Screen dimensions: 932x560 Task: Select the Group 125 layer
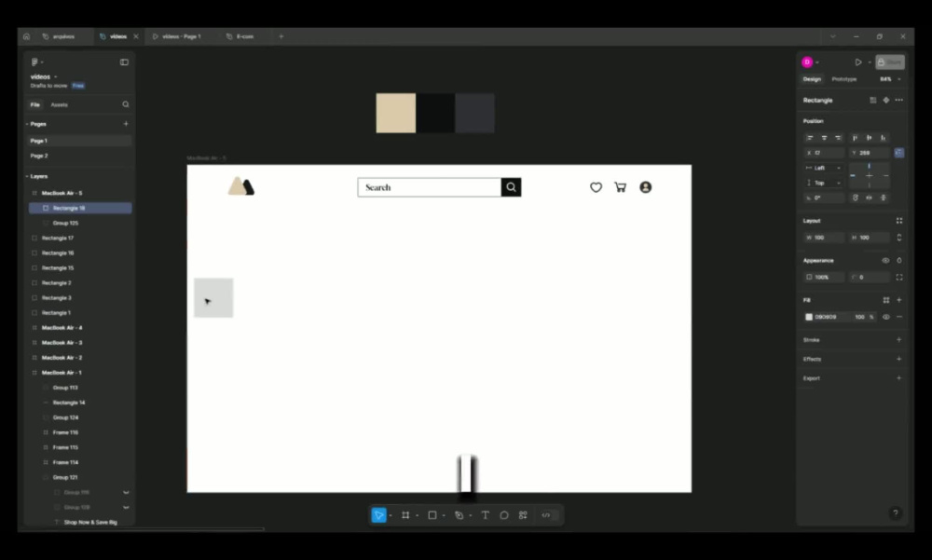65,223
